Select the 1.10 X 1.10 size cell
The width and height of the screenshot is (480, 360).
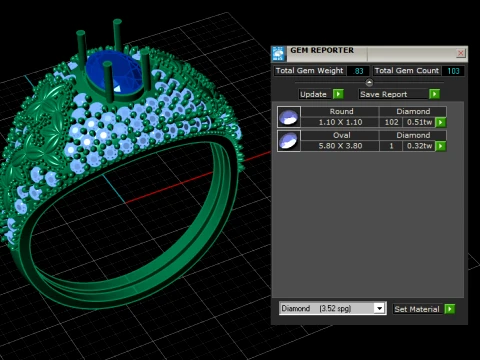[x=340, y=122]
